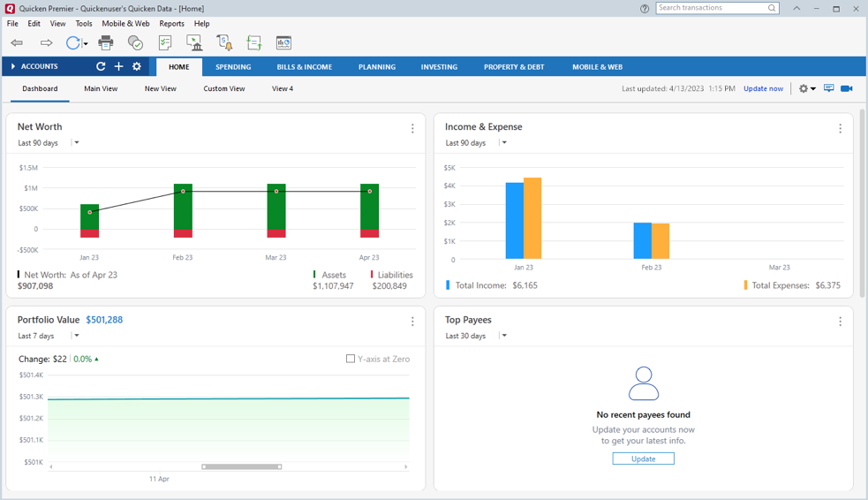Switch to the Investing tab

439,67
